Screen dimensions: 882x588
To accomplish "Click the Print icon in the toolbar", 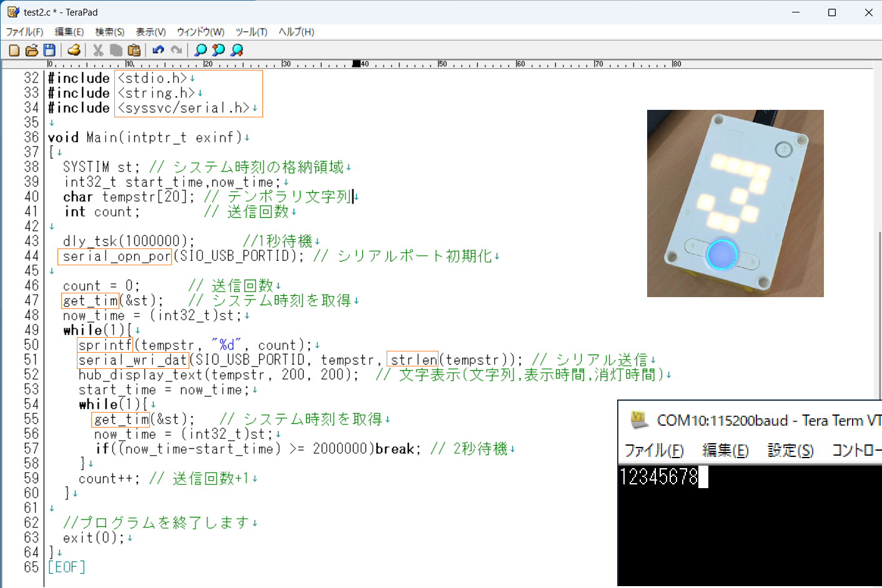I will 74,51.
